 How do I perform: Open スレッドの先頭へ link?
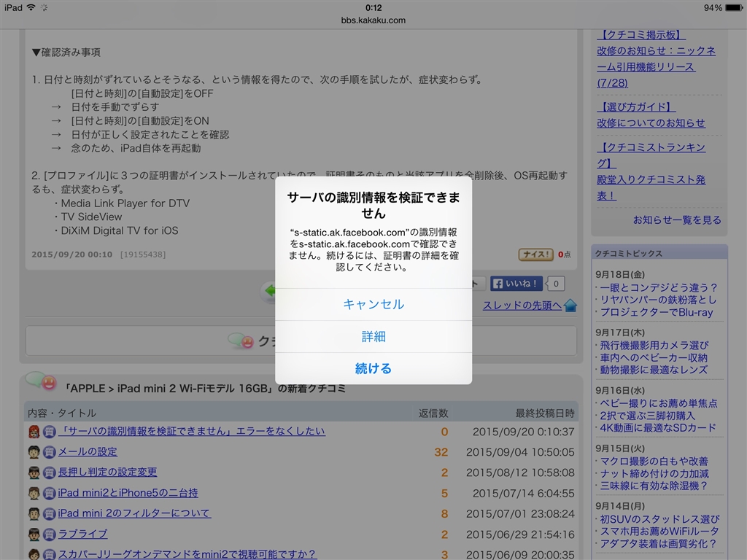pyautogui.click(x=522, y=306)
